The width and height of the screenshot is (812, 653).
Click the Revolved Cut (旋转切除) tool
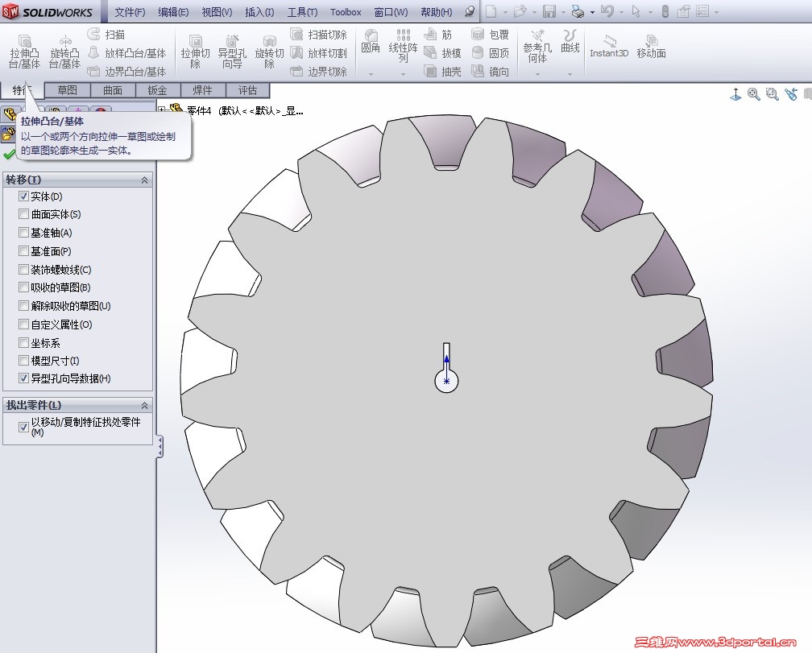(269, 51)
